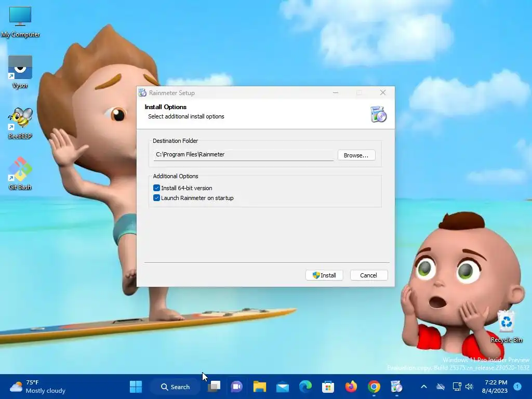
Task: Open the notification badge
Action: (517, 386)
